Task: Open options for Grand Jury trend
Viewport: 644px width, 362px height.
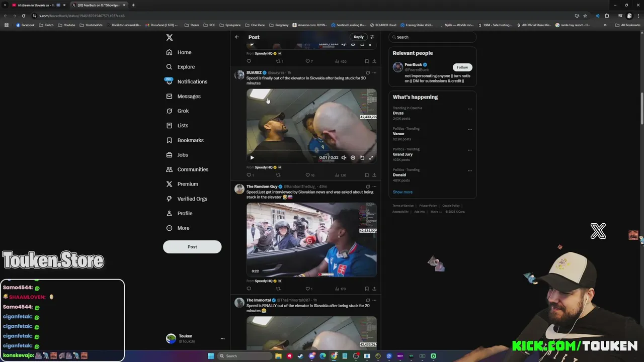Action: 470,150
